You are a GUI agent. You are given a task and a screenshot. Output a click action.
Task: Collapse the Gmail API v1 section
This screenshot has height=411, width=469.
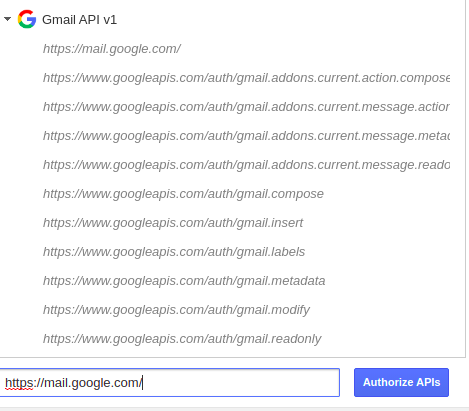(8, 19)
